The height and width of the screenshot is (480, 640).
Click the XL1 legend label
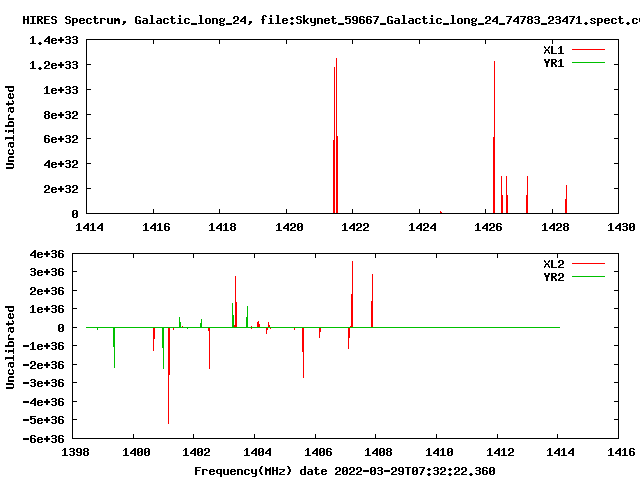click(553, 50)
